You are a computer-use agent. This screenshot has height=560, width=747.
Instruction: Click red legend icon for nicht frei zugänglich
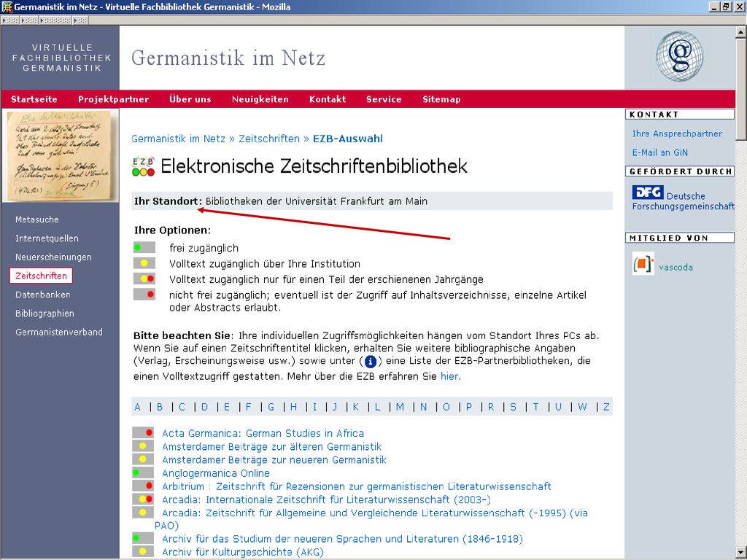tap(144, 295)
